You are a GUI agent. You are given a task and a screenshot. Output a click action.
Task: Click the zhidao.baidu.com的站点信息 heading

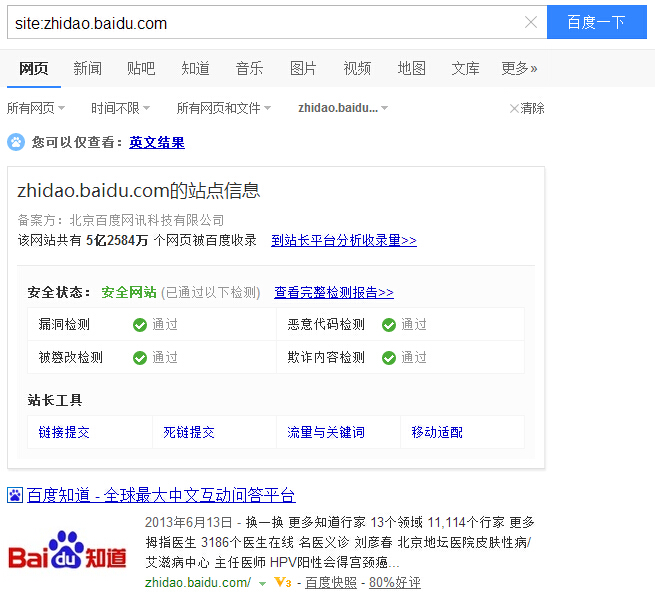click(x=138, y=191)
